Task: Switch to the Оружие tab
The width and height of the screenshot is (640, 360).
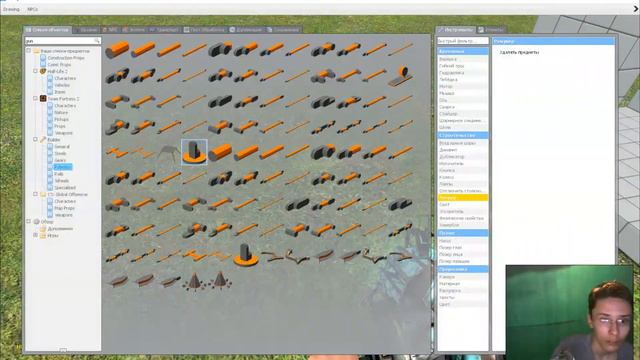Action: [85, 30]
